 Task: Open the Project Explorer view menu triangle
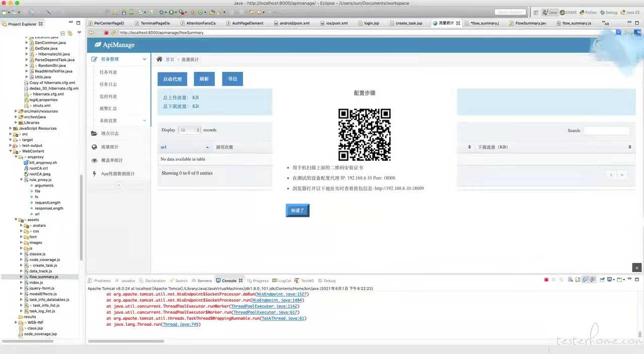pyautogui.click(x=79, y=33)
